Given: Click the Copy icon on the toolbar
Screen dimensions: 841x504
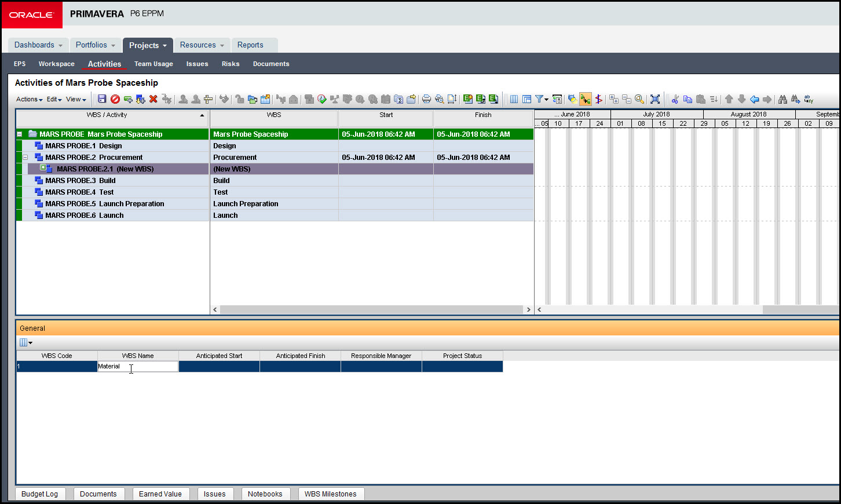Looking at the screenshot, I should [x=687, y=99].
